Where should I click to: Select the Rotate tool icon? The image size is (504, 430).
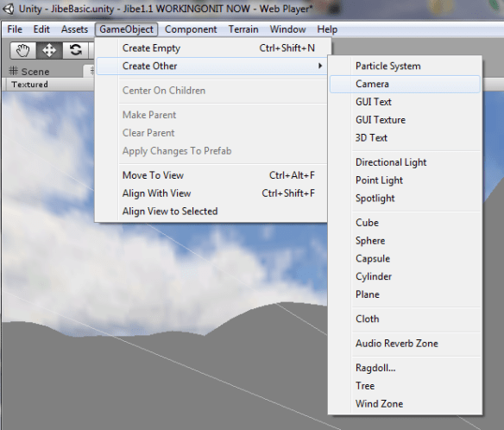[x=75, y=50]
